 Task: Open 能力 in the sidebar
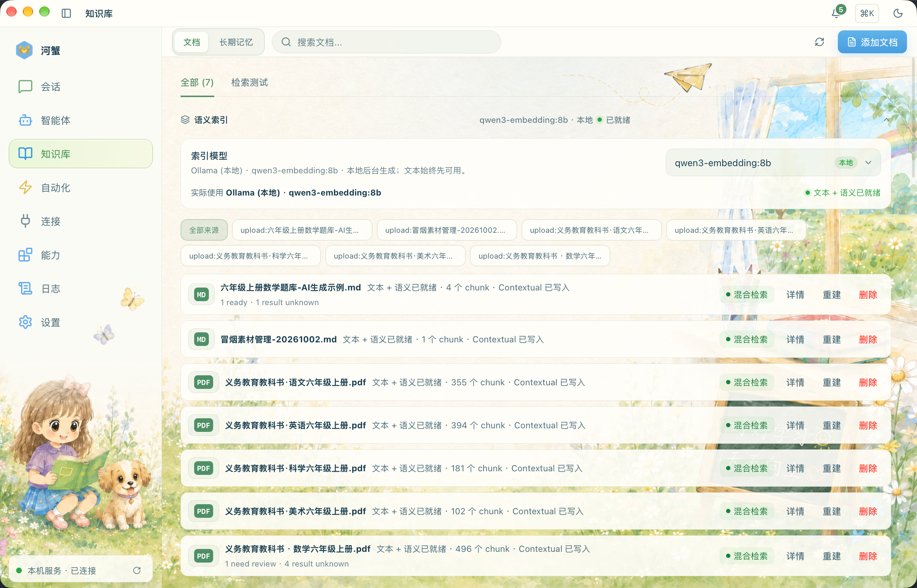[81, 255]
